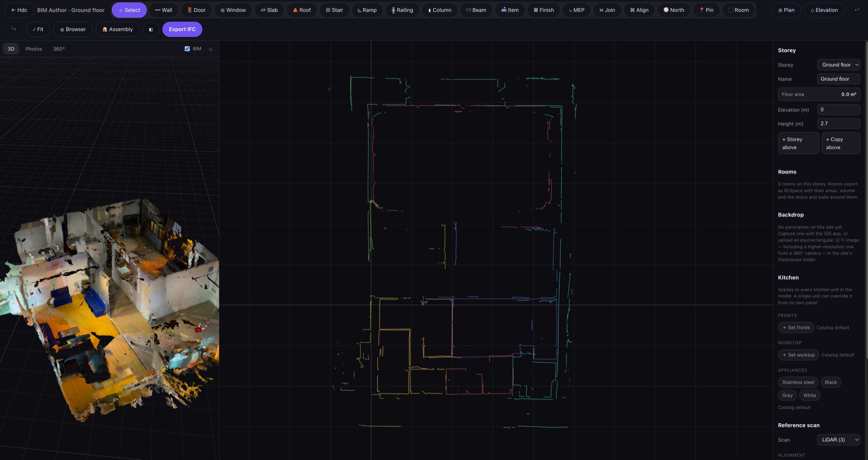Open the MEP tool
The image size is (868, 460).
tap(576, 10)
